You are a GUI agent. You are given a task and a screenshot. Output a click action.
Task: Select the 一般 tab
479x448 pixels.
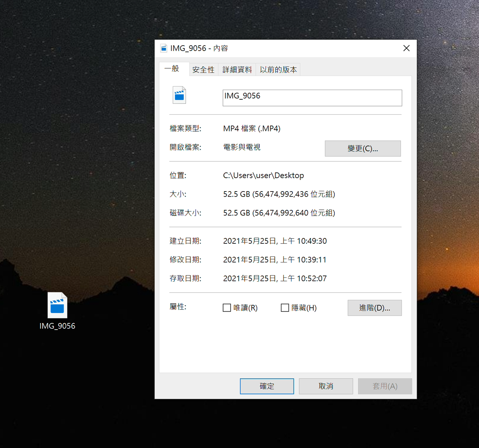(x=172, y=69)
